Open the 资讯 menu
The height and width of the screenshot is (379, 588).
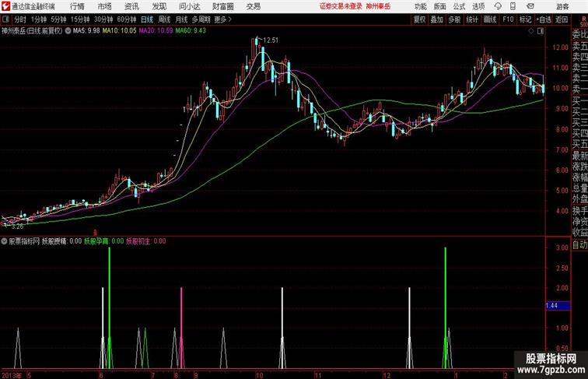pyautogui.click(x=131, y=6)
